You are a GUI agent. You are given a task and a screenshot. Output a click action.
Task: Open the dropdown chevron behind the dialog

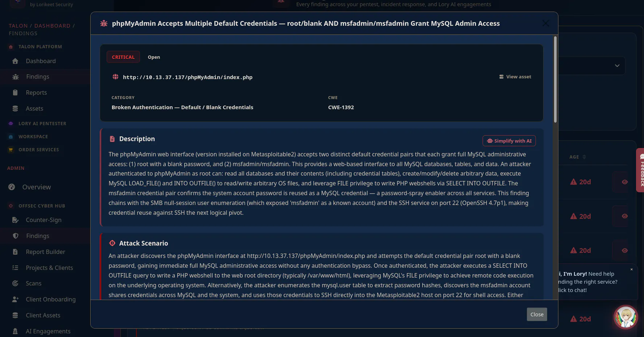click(x=617, y=66)
